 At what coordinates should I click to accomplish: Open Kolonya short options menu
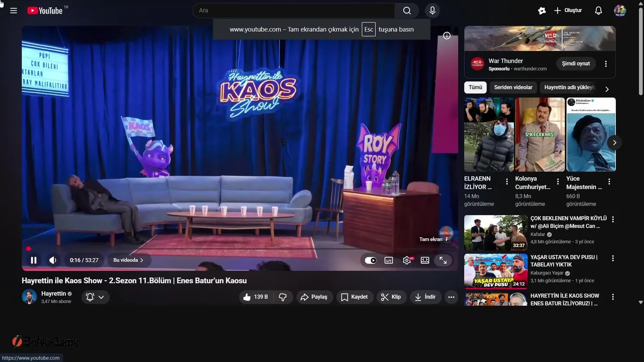(558, 182)
